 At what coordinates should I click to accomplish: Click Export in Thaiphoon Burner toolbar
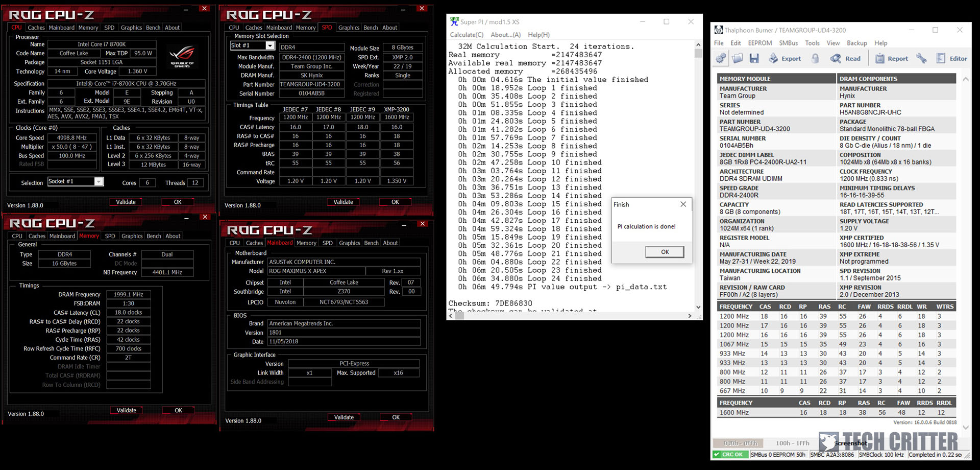point(785,58)
